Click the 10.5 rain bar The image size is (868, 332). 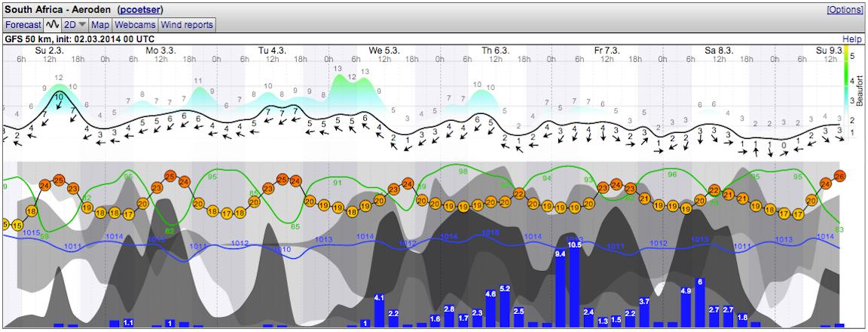[574, 283]
